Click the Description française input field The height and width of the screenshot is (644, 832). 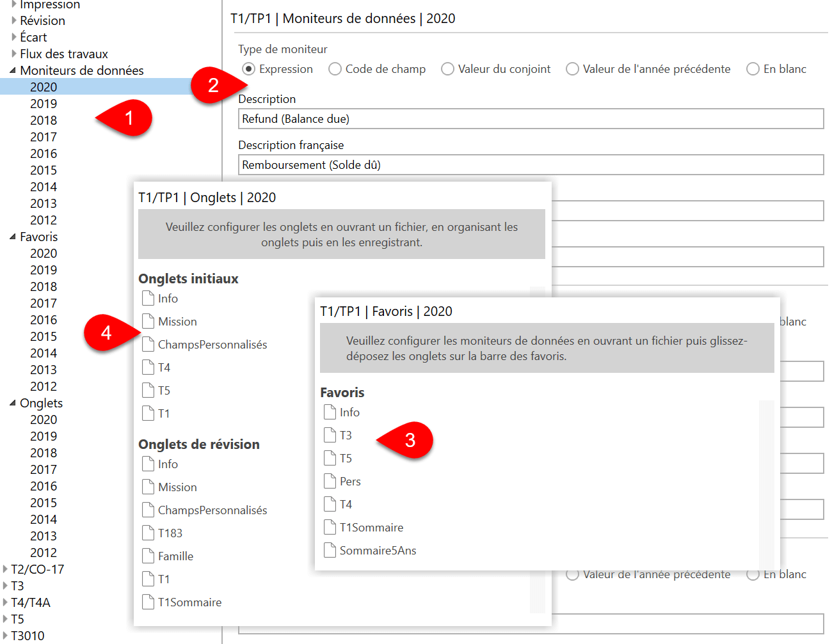[x=531, y=165]
